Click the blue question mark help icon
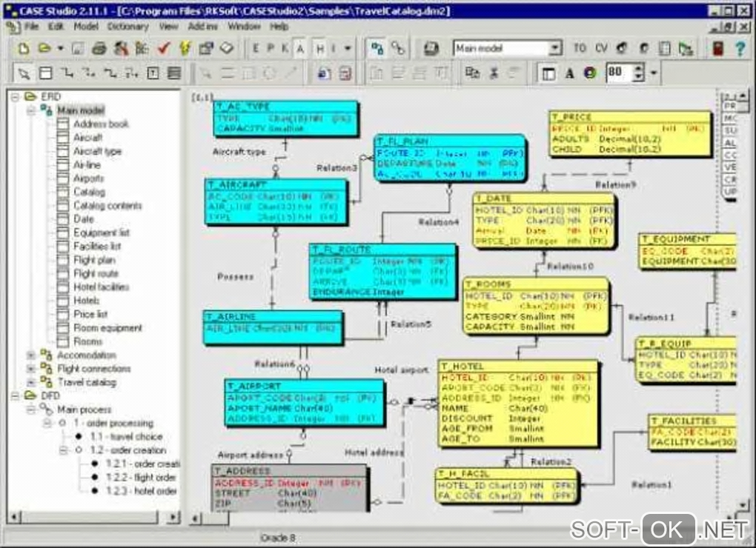 (740, 48)
